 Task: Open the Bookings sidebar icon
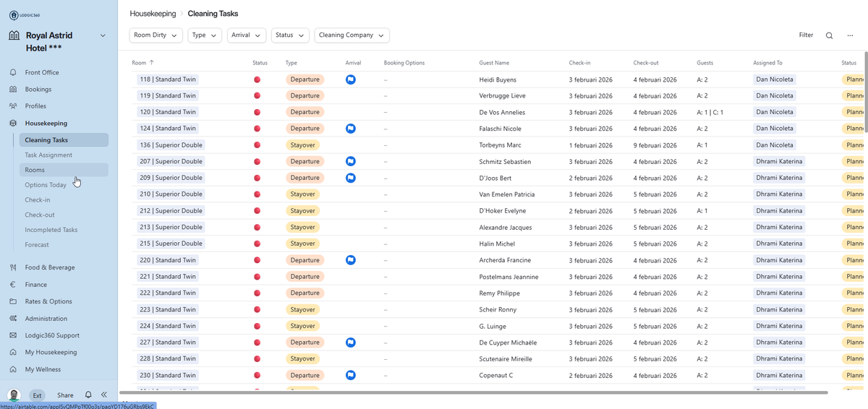click(13, 90)
